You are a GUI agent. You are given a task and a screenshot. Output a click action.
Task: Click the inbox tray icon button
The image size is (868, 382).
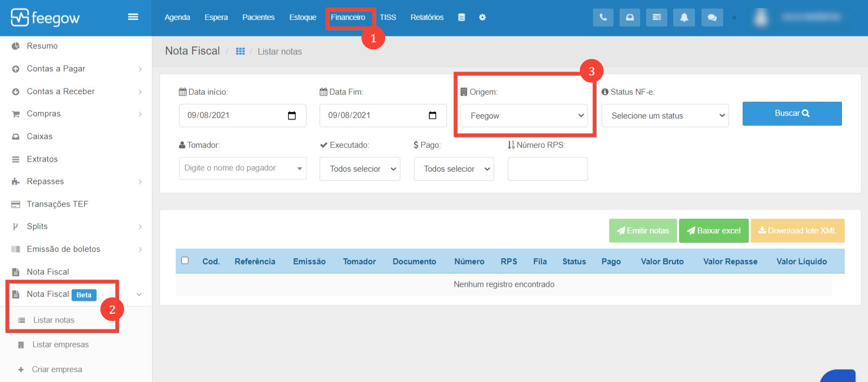630,17
